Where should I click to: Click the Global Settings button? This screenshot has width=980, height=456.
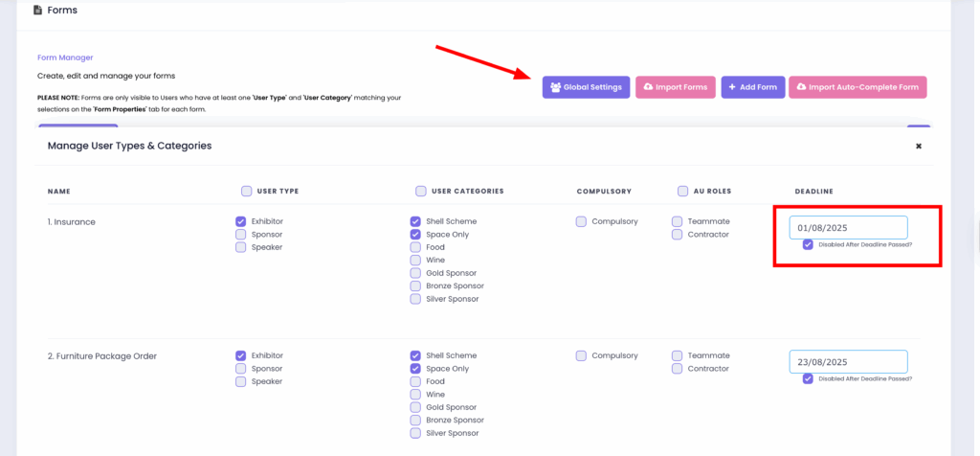(x=586, y=87)
